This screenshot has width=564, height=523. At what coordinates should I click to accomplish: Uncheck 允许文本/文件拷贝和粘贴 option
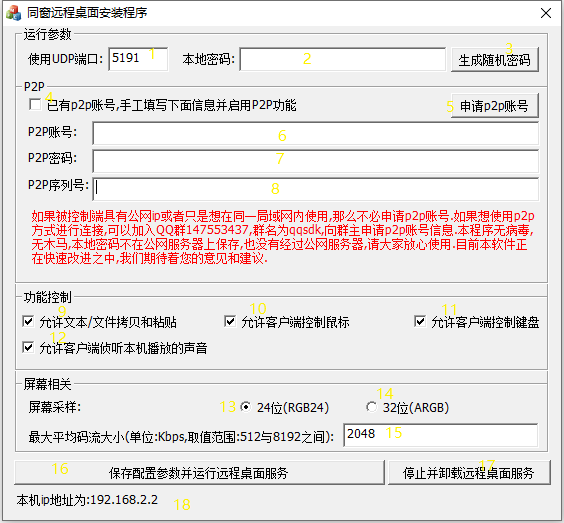[28, 321]
